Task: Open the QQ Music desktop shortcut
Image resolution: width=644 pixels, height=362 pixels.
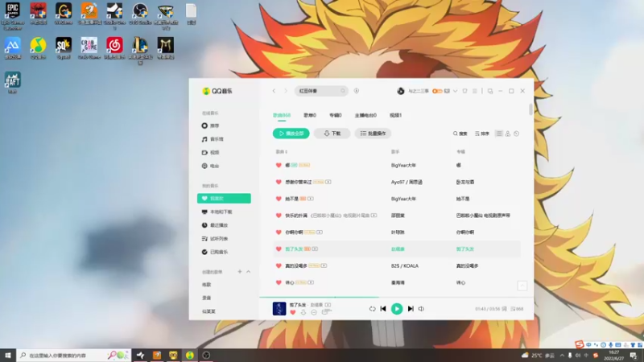Action: [x=38, y=47]
